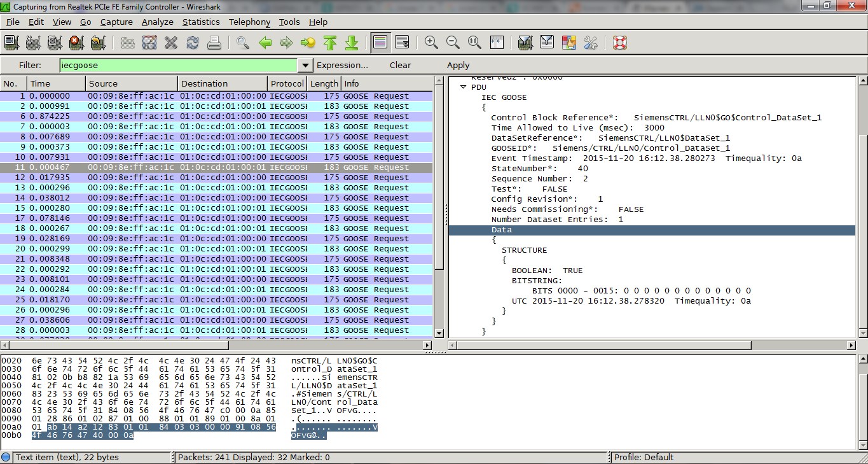Image resolution: width=868 pixels, height=464 pixels.
Task: Toggle auto-scroll during live capture
Action: click(402, 43)
